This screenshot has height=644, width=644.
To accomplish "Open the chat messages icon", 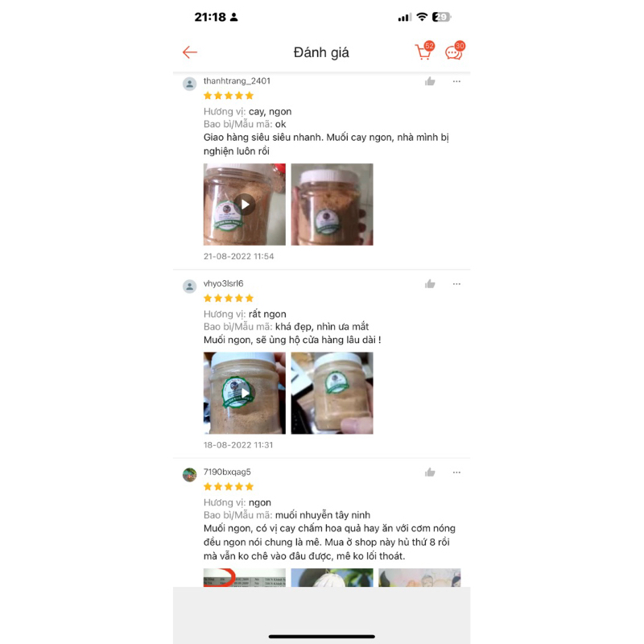I will 454,52.
